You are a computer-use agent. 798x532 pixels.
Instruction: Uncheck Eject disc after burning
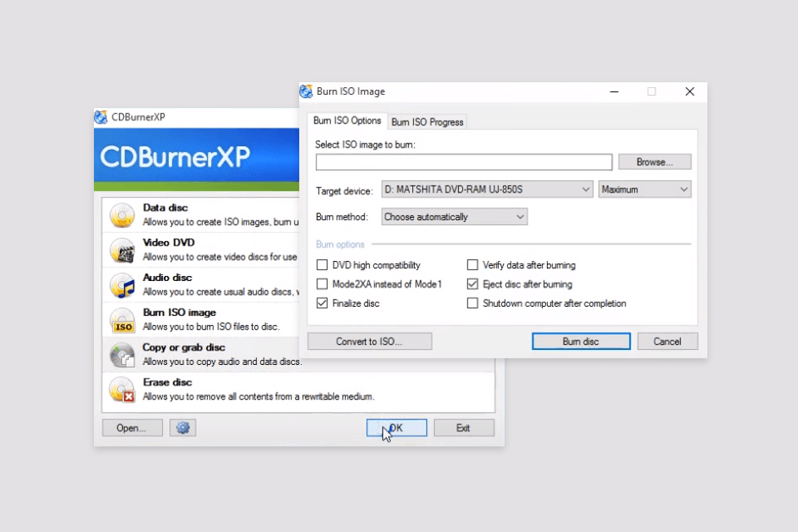[x=473, y=284]
